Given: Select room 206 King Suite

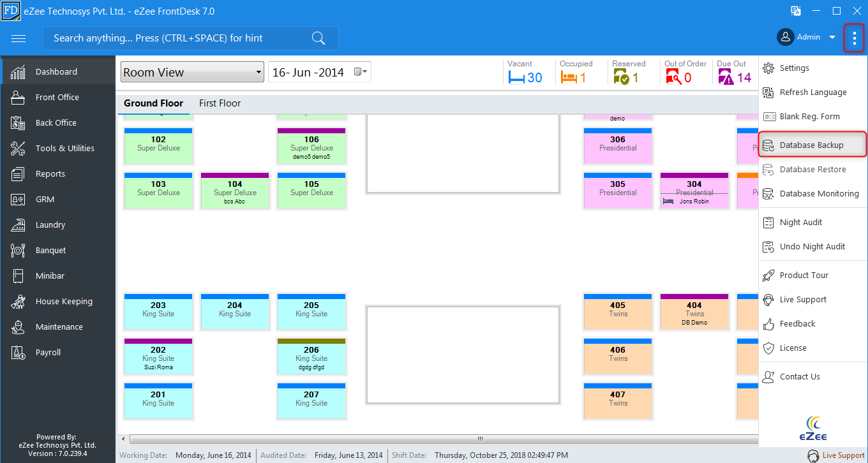Looking at the screenshot, I should pyautogui.click(x=311, y=356).
